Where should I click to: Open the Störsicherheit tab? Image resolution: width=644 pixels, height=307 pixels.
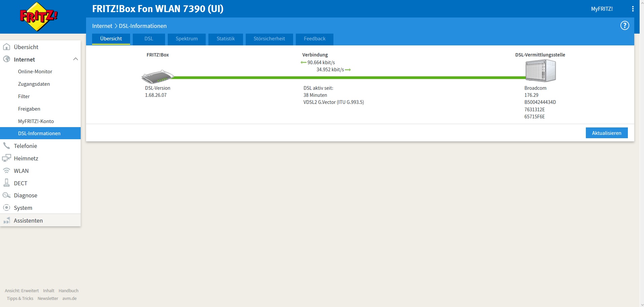coord(269,39)
